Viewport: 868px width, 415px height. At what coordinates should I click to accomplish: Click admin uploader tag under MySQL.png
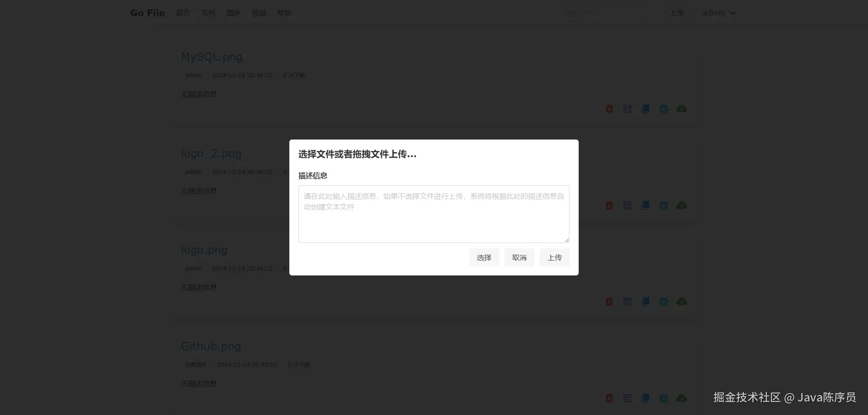point(193,75)
